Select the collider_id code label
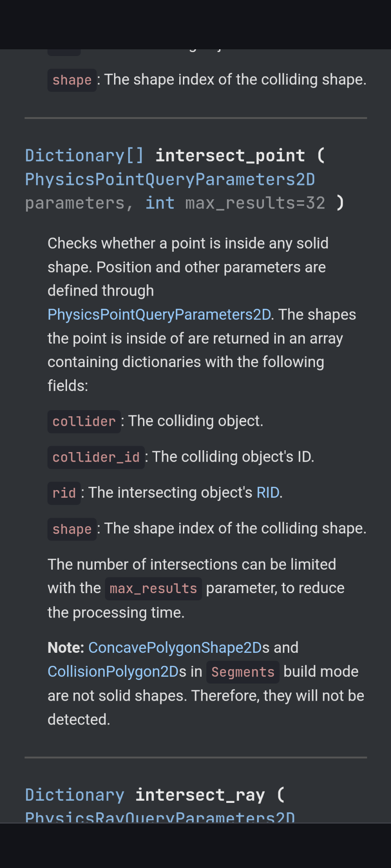 pos(96,457)
